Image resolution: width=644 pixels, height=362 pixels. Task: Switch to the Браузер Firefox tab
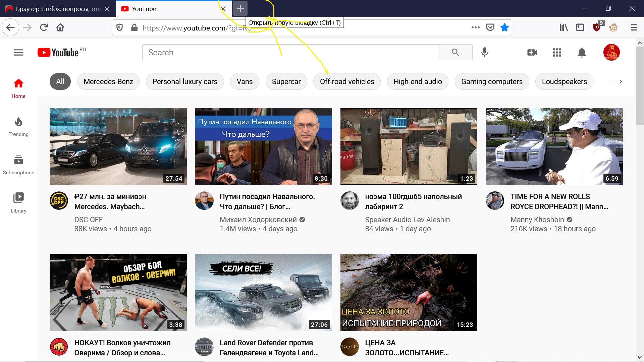point(54,9)
